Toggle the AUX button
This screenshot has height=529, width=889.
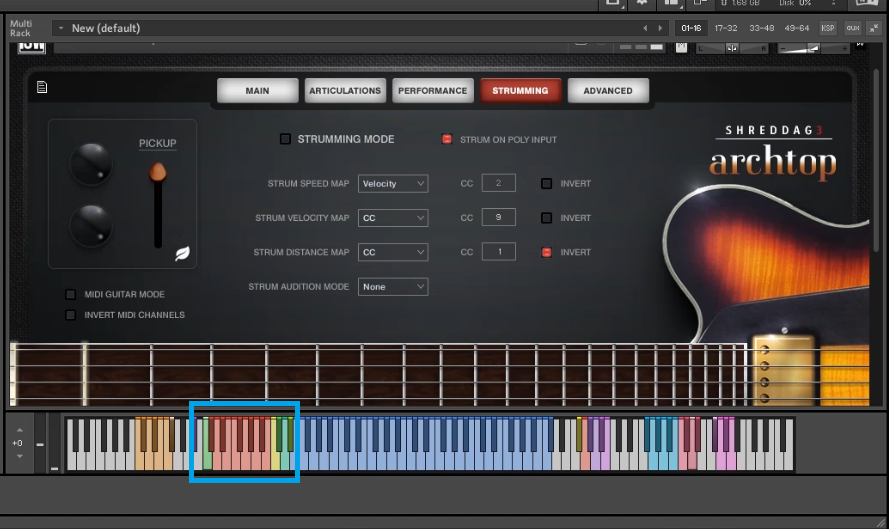coord(853,28)
